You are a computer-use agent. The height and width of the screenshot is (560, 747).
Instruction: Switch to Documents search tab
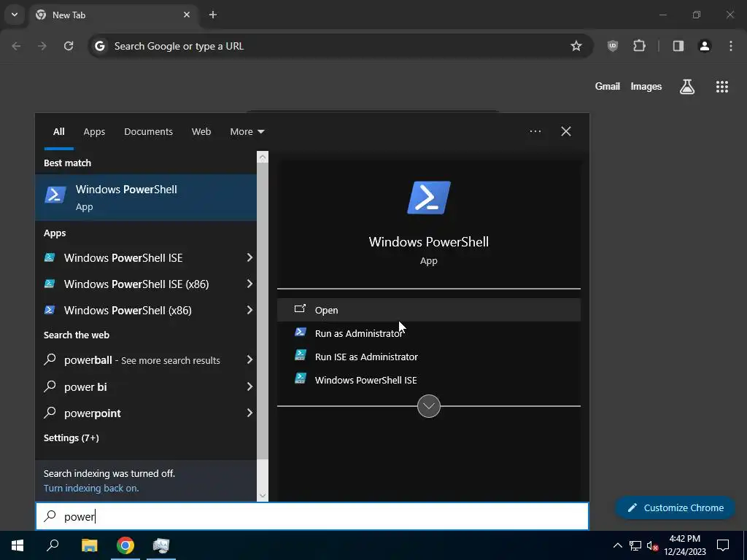point(148,131)
